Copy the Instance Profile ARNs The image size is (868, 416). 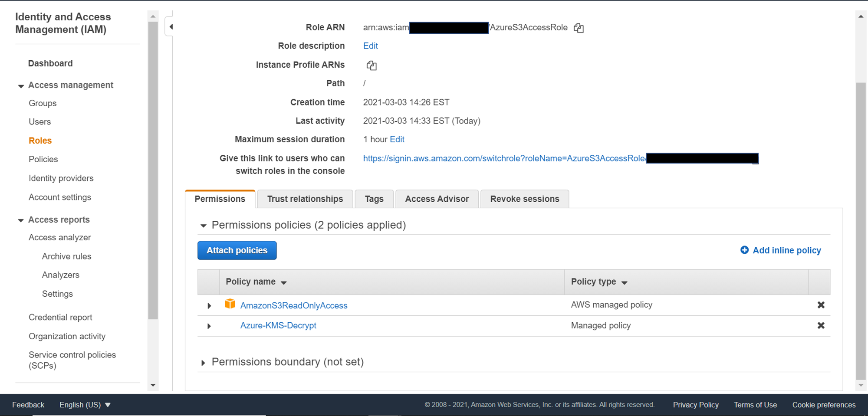[x=372, y=66]
